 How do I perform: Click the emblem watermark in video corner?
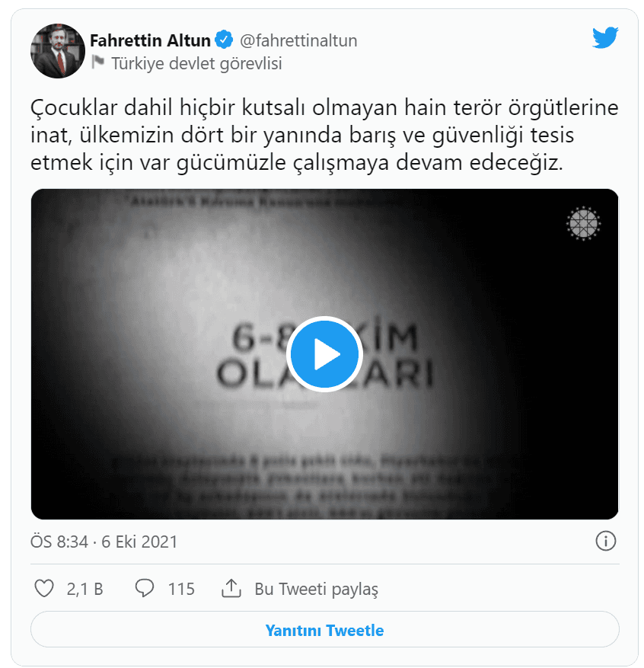click(582, 223)
